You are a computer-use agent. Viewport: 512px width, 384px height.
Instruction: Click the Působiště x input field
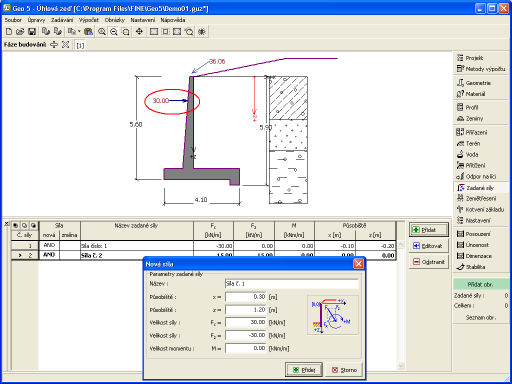click(246, 297)
